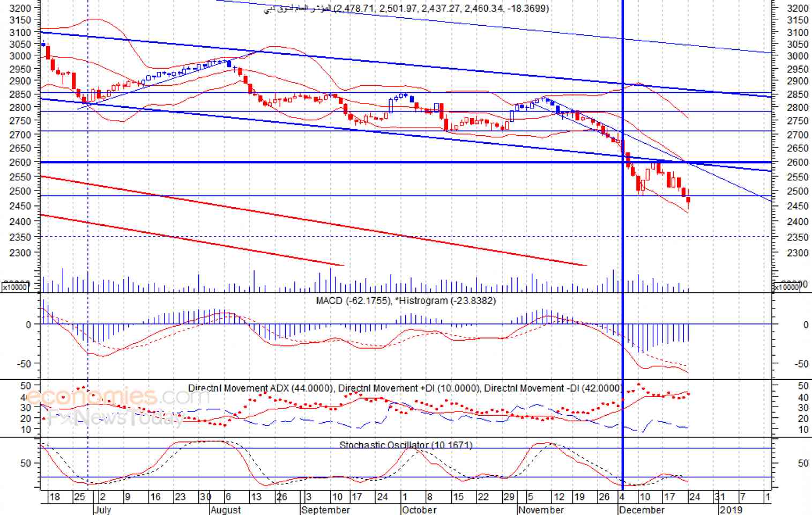Select 30 on the left ADX axis
The width and height of the screenshot is (812, 515).
(x=25, y=408)
